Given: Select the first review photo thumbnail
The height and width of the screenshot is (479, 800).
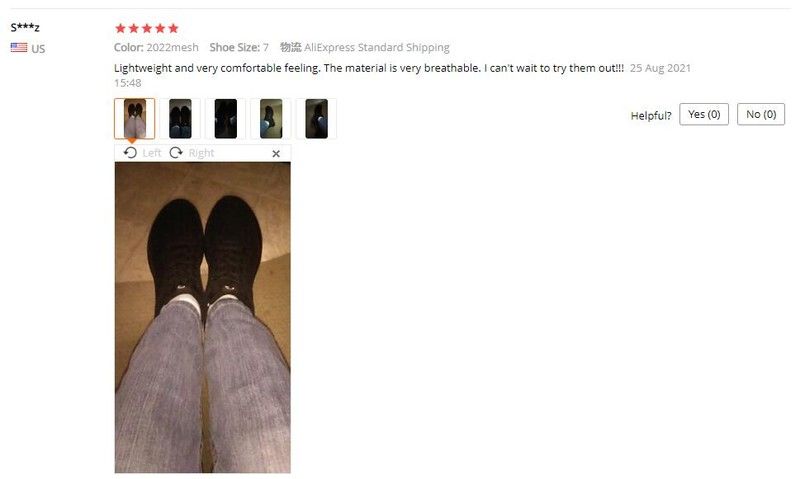Looking at the screenshot, I should tap(135, 118).
